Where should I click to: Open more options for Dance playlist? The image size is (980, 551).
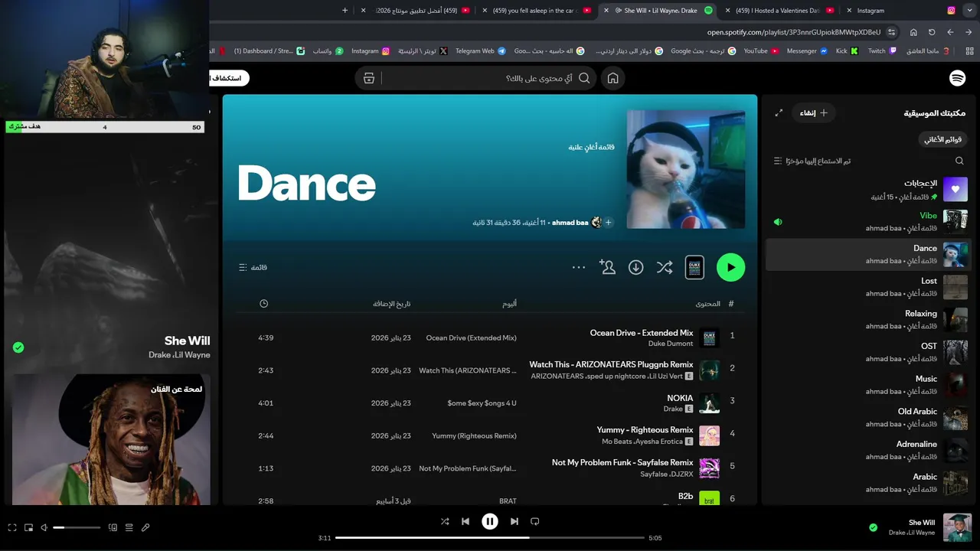click(x=579, y=267)
